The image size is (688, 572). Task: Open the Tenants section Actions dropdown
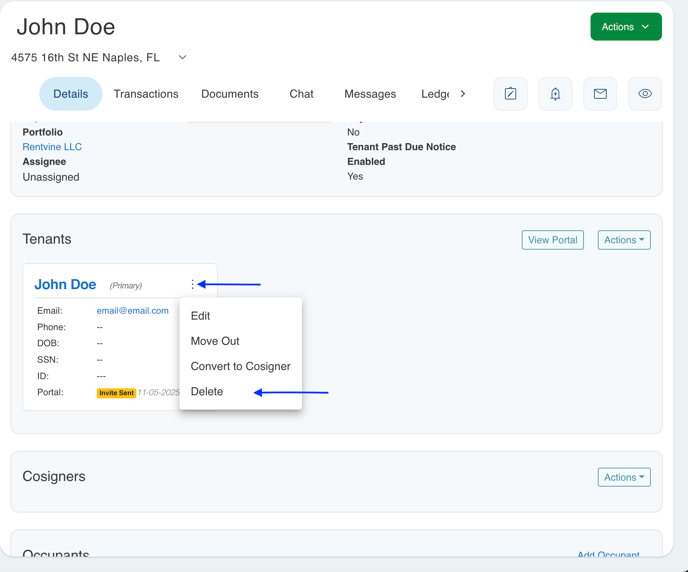pyautogui.click(x=624, y=240)
